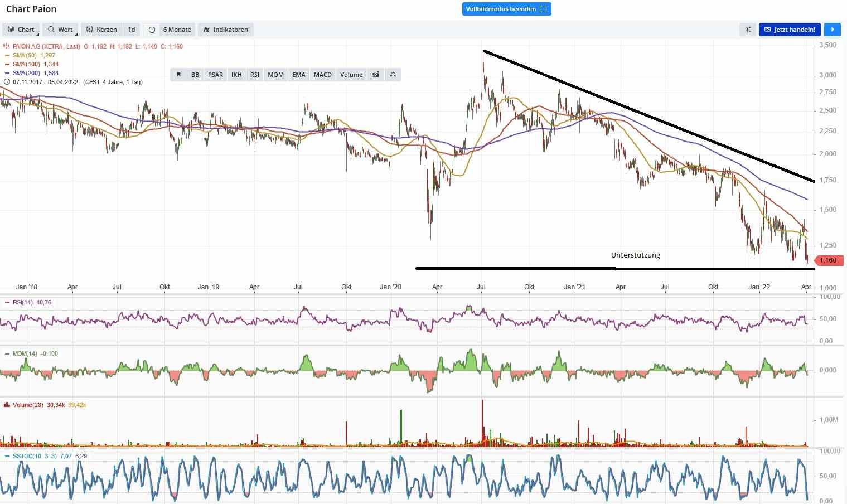847x504 pixels.
Task: Click the Jetzt handeln! button
Action: pyautogui.click(x=790, y=30)
